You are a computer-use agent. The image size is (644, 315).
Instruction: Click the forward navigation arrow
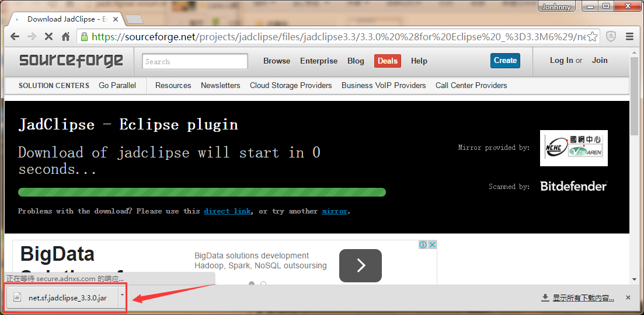[x=32, y=37]
